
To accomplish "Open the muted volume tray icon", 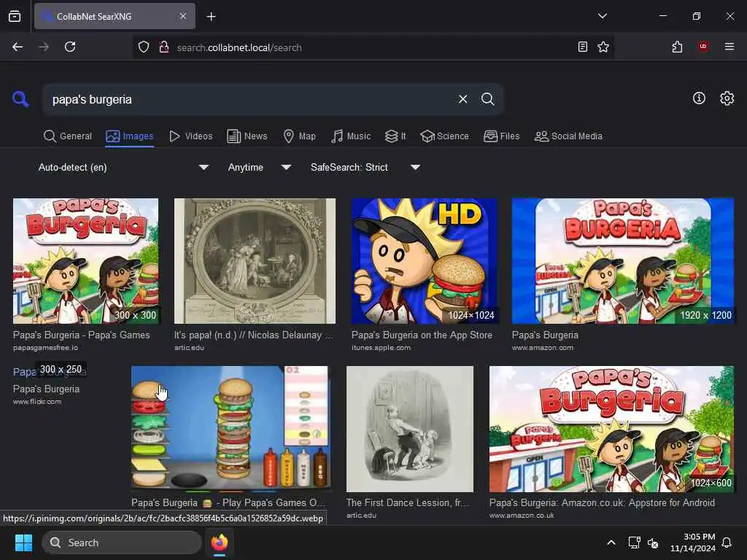I will [653, 542].
